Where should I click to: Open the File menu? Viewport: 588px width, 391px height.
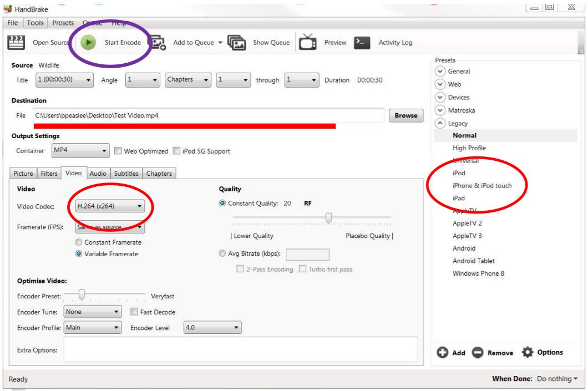tap(12, 23)
